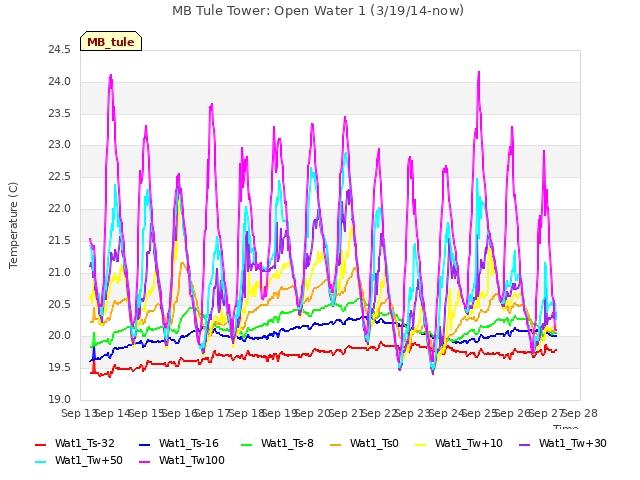The image size is (640, 480).
Task: Click the green Watl_Ts-8 legend swatch
Action: point(247,444)
